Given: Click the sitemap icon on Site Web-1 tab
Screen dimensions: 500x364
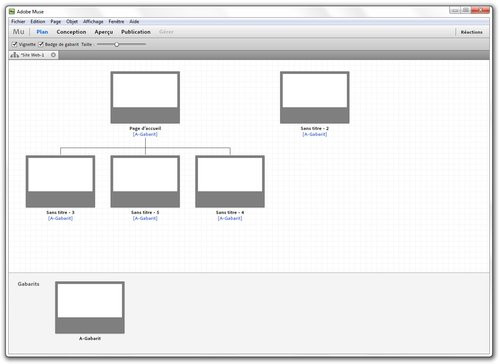Looking at the screenshot, I should pos(15,55).
